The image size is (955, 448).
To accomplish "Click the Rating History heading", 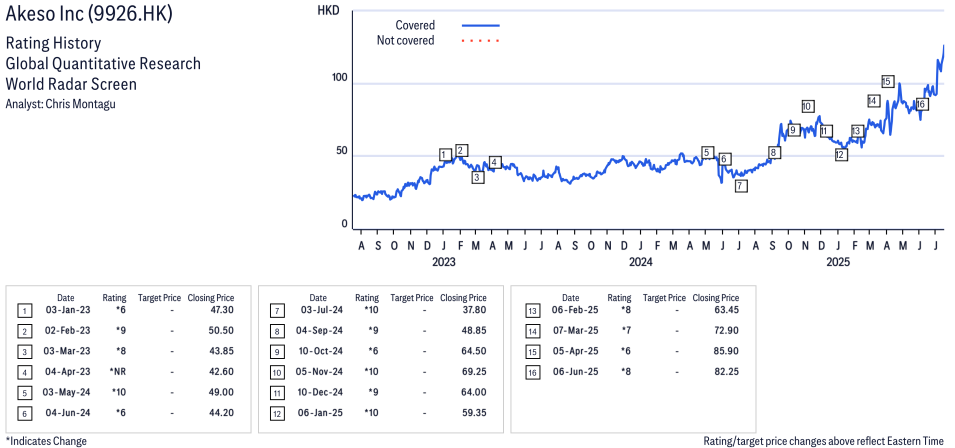I will [53, 44].
